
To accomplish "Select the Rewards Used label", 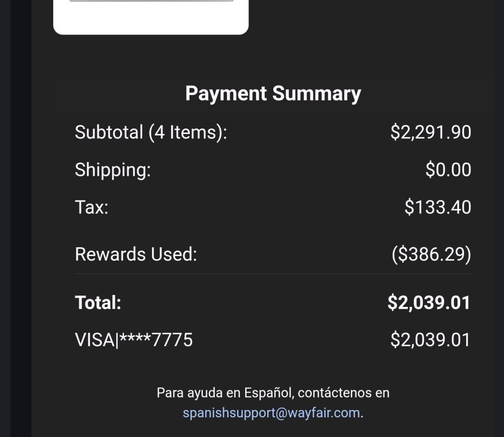I will [136, 255].
